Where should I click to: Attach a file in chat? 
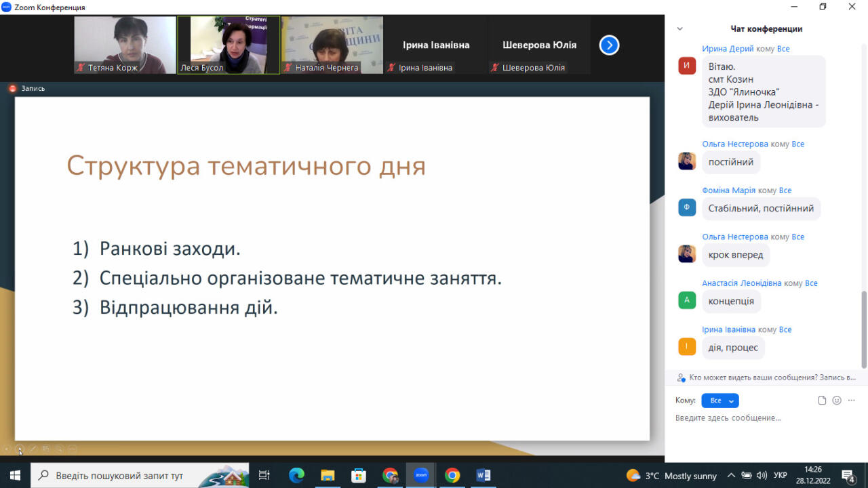[822, 401]
